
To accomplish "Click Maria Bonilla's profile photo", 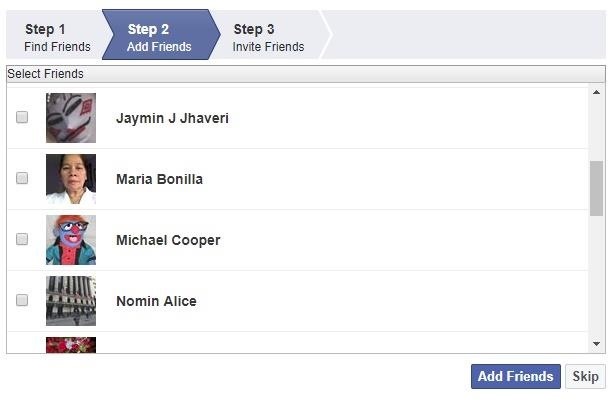I will coord(71,179).
